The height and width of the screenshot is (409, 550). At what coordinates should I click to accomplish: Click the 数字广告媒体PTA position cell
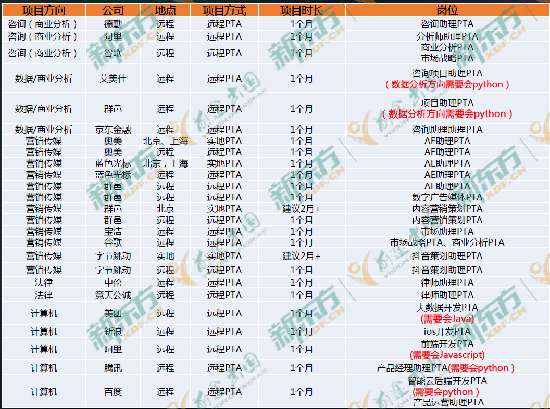coord(447,197)
